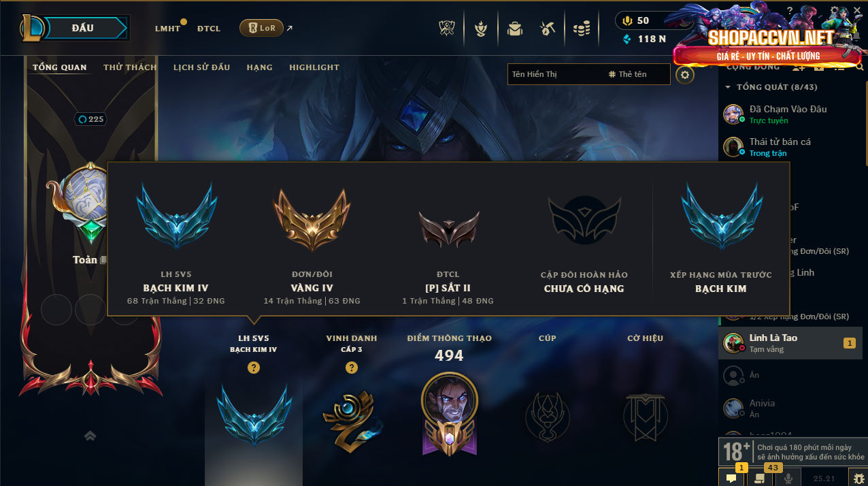Open the Store coins icon
The width and height of the screenshot is (868, 486).
tap(581, 29)
